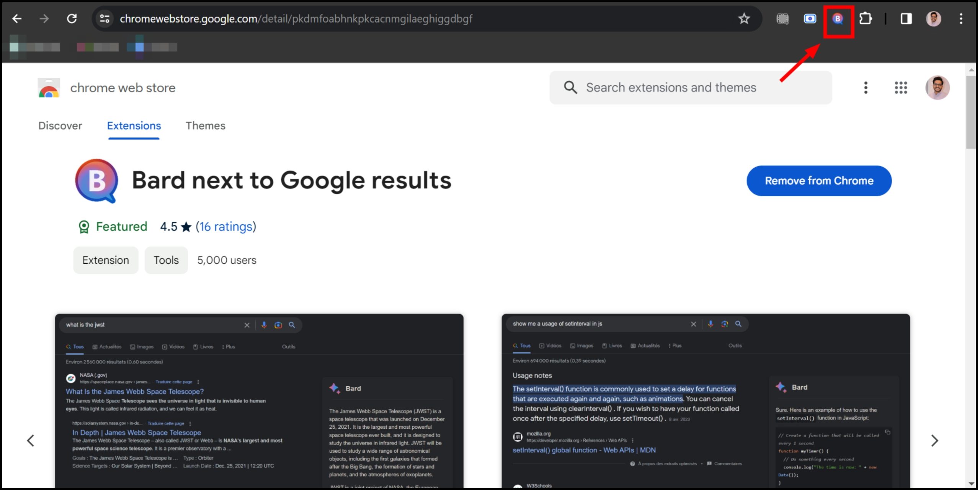The height and width of the screenshot is (490, 980).
Task: Reload the current page
Action: pos(72,18)
